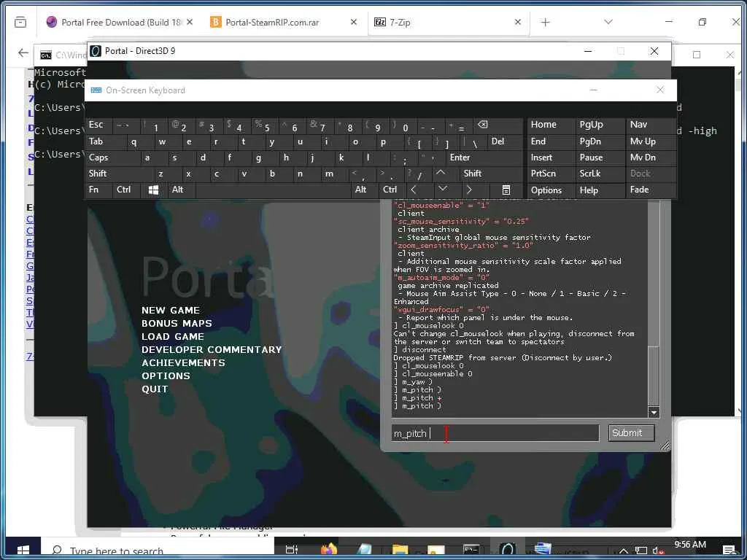
Task: Open File Explorer from taskbar
Action: pos(400,550)
